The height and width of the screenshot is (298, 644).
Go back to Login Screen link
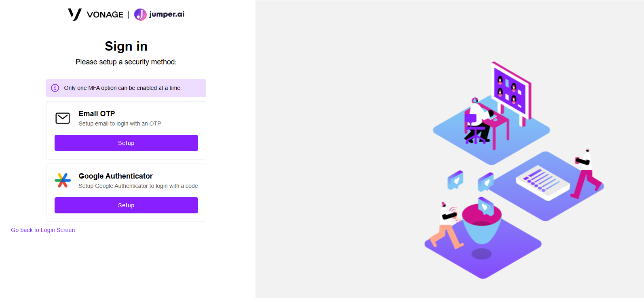[43, 230]
